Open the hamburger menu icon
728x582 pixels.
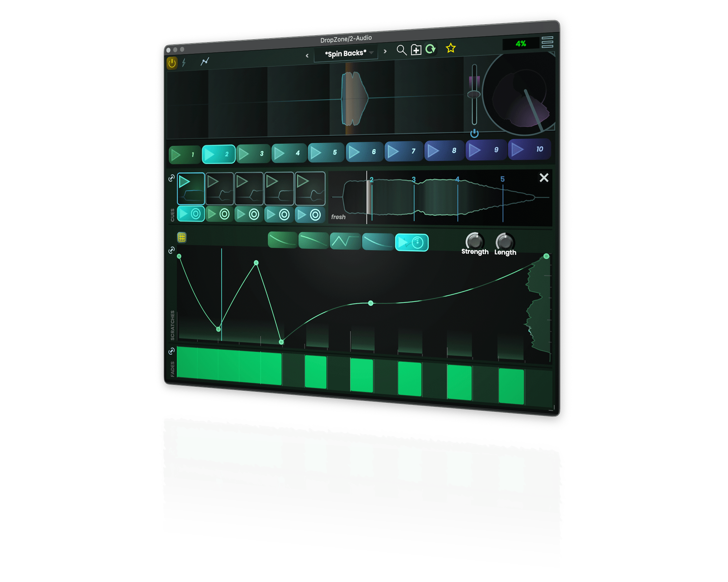coord(547,42)
